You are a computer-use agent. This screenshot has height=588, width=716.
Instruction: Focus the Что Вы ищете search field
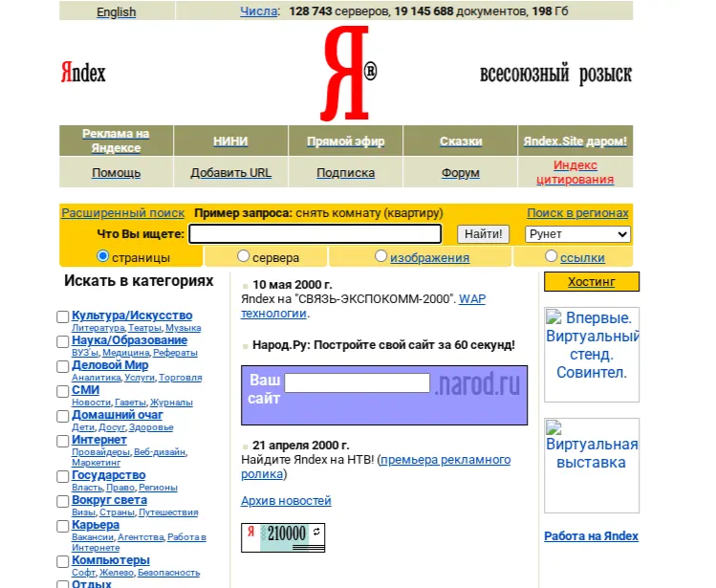[315, 234]
